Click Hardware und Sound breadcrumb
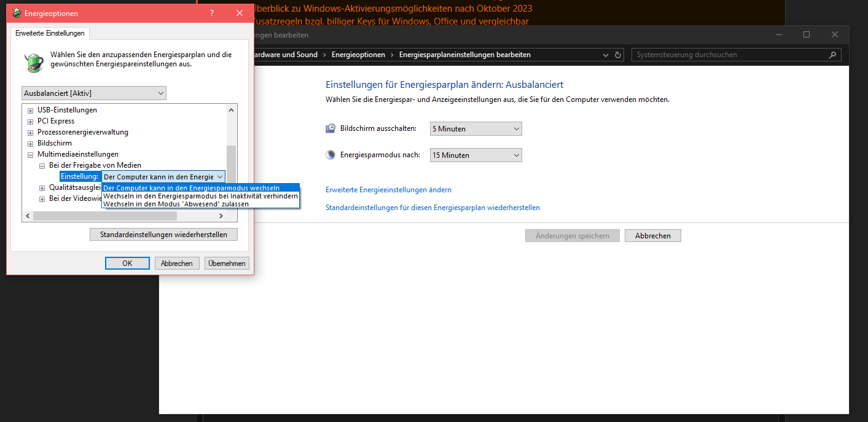Viewport: 868px width, 422px height. pos(284,55)
